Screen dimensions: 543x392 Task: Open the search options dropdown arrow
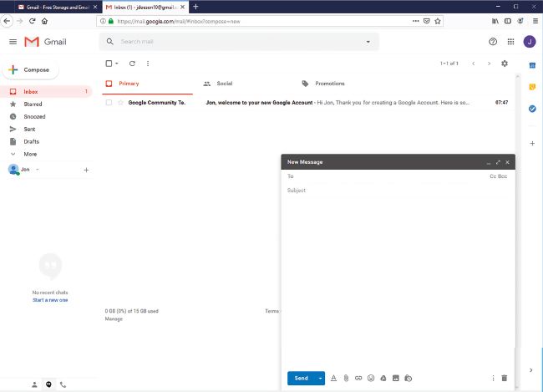368,41
